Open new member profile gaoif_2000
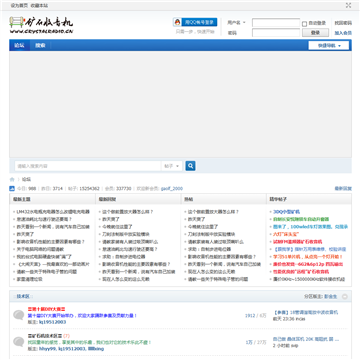 (x=172, y=189)
